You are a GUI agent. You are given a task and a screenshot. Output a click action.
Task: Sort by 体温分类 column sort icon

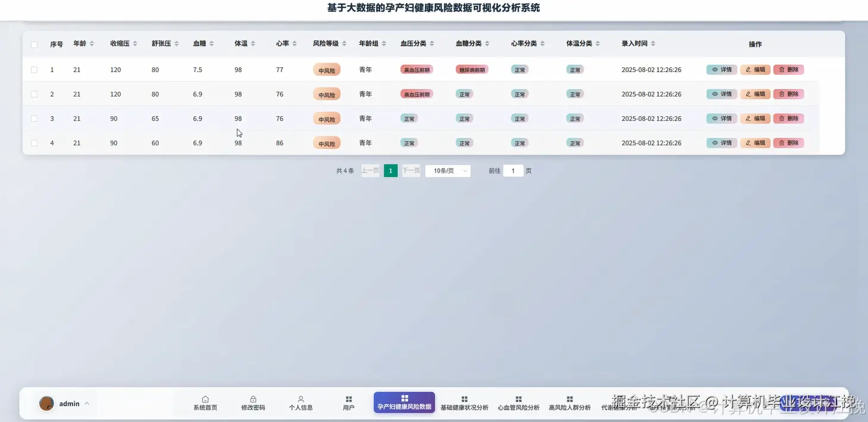point(598,44)
